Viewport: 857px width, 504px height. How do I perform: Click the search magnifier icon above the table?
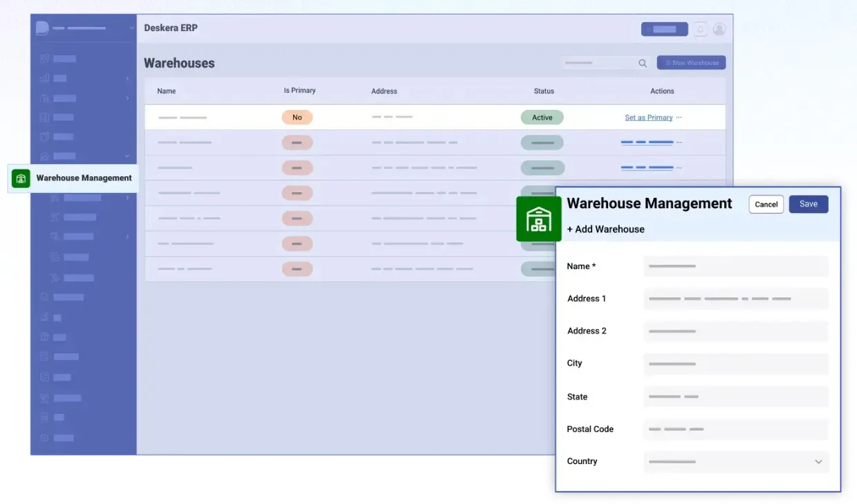coord(642,62)
